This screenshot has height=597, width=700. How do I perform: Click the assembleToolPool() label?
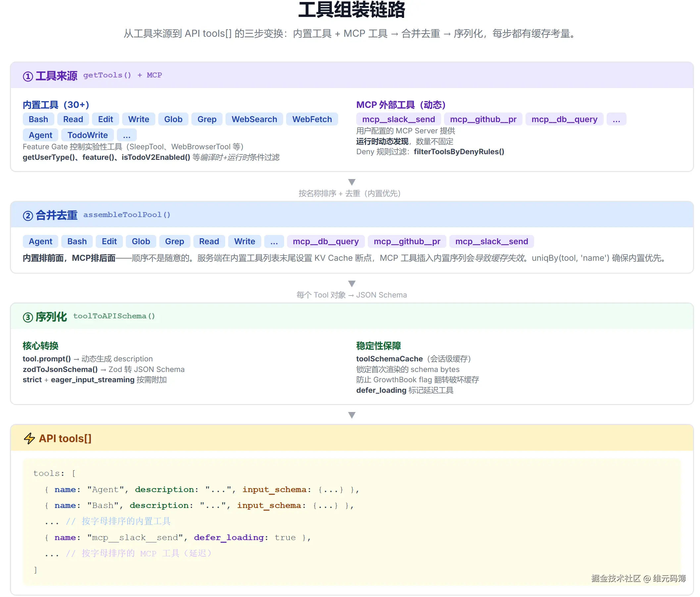coord(127,215)
